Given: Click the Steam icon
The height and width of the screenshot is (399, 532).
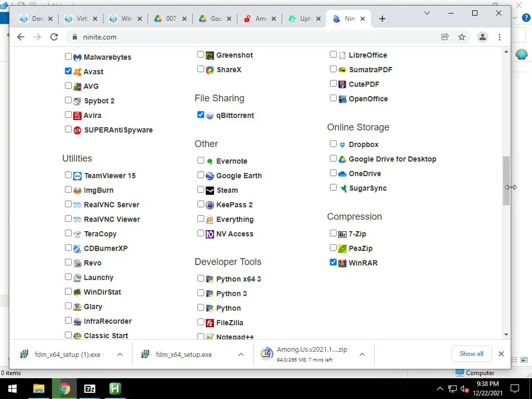Looking at the screenshot, I should 210,190.
